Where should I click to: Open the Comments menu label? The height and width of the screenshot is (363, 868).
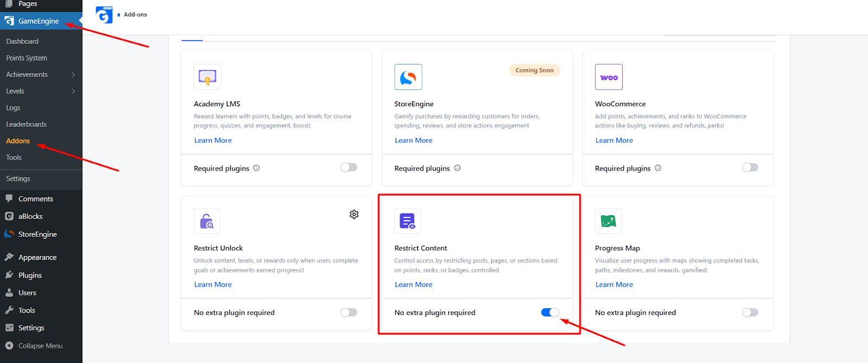[36, 199]
